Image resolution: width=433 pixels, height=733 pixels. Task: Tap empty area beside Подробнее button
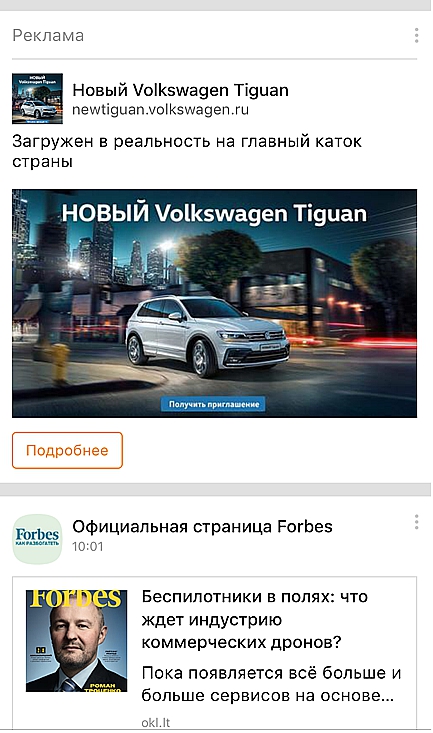point(271,450)
